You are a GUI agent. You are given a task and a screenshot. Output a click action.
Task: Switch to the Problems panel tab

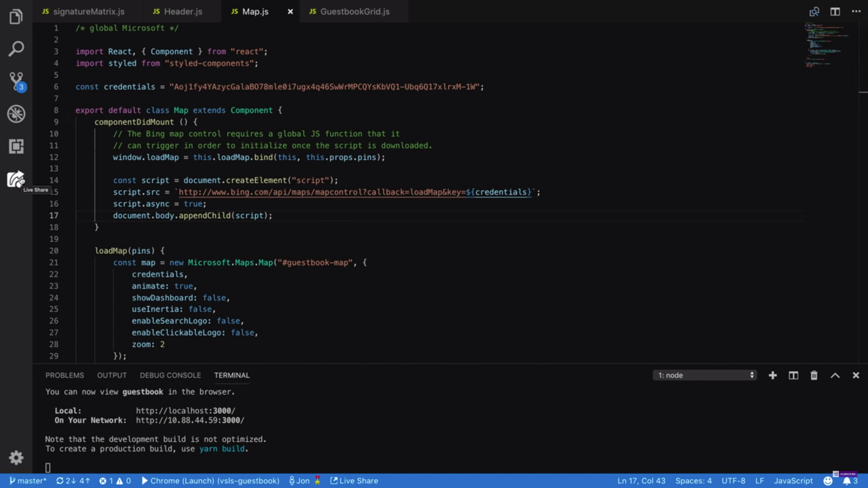click(65, 375)
